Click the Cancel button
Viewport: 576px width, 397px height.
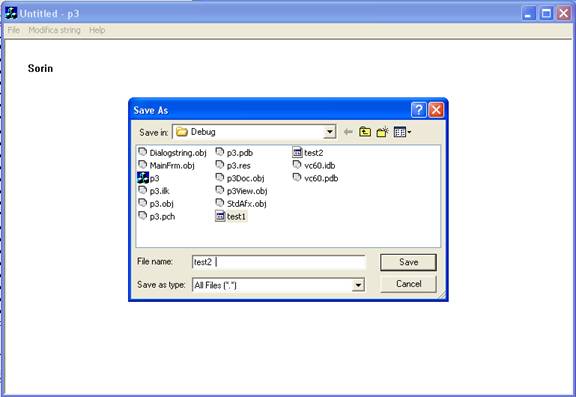[408, 284]
